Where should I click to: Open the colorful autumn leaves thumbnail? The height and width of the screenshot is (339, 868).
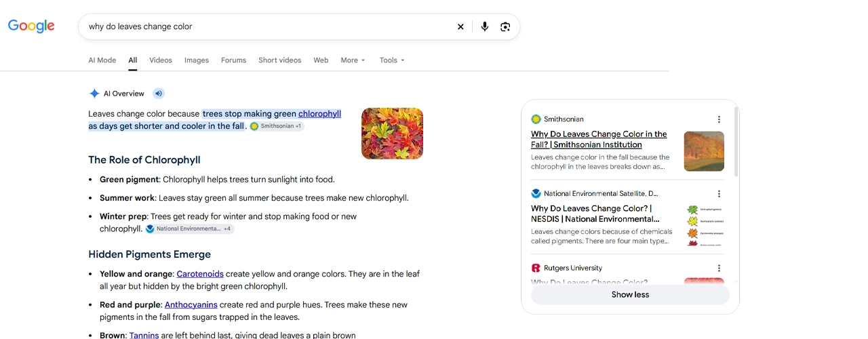pos(392,134)
